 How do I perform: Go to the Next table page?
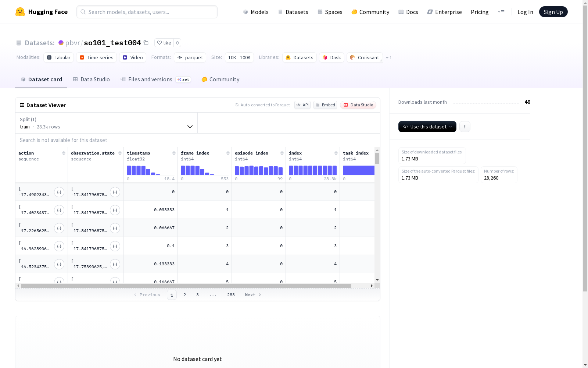coord(253,295)
